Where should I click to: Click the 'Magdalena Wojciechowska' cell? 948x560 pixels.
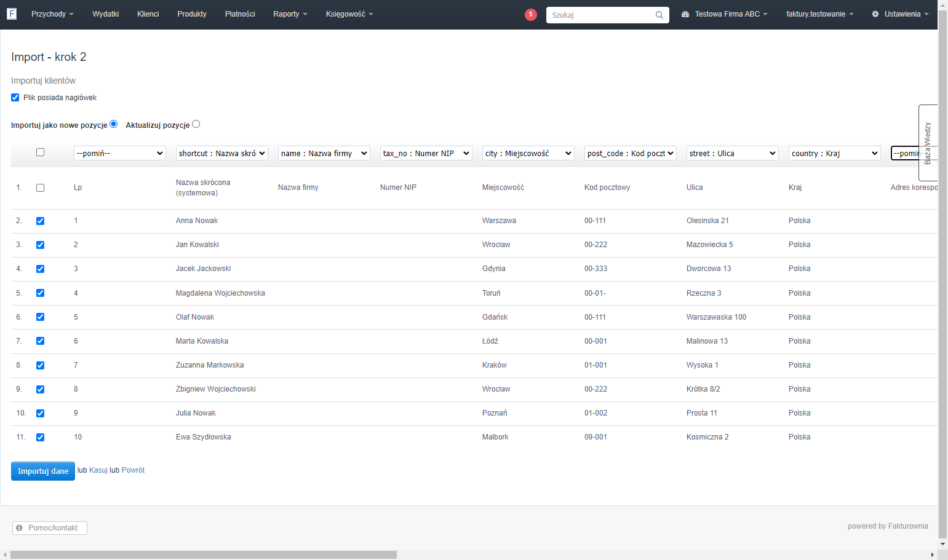(220, 293)
